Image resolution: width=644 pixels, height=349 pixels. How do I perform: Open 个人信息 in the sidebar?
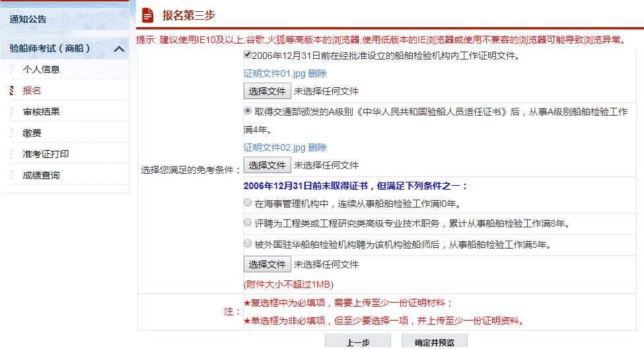pos(41,69)
